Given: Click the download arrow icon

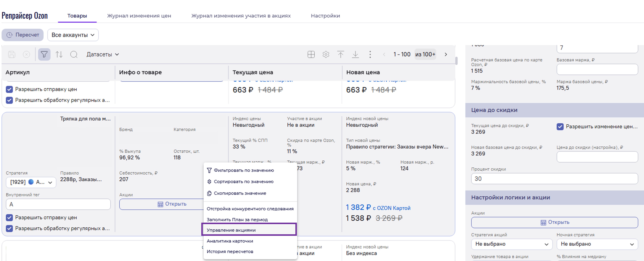Looking at the screenshot, I should pos(355,54).
